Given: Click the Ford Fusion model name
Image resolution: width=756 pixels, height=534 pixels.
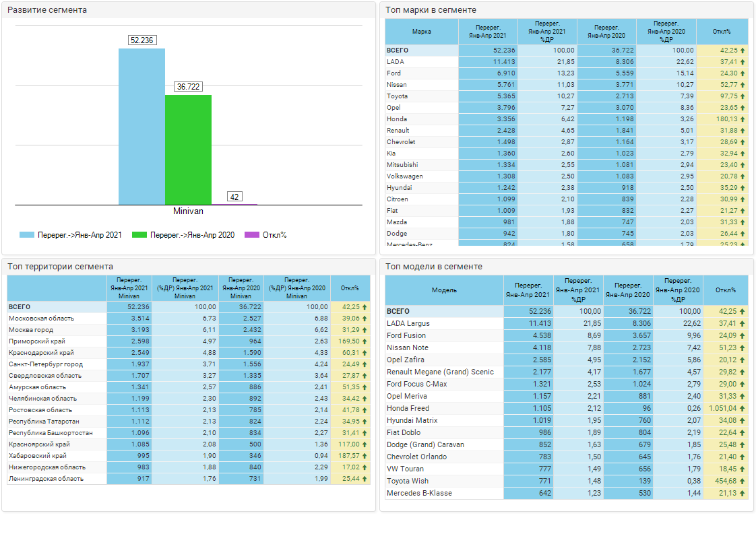Looking at the screenshot, I should pyautogui.click(x=406, y=336).
